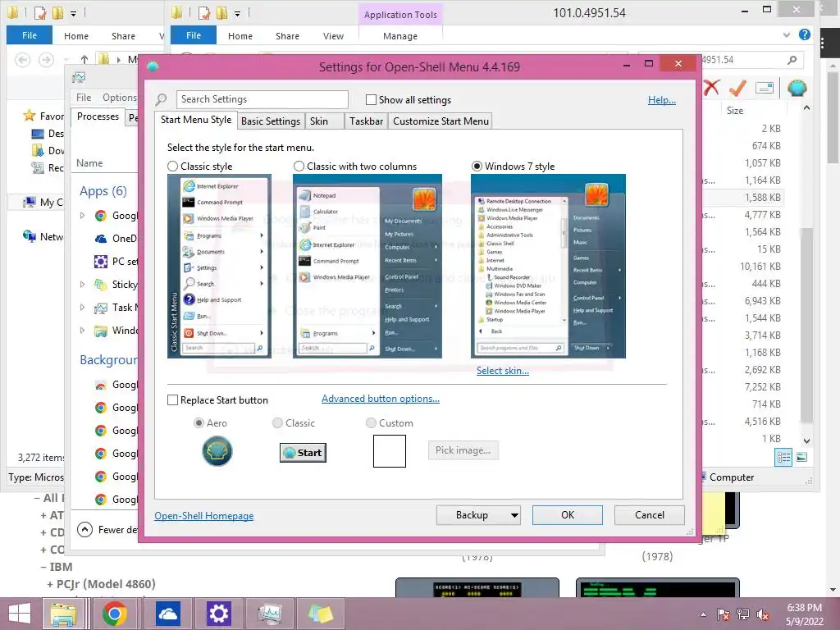The height and width of the screenshot is (630, 840).
Task: Open PC settings gear on the taskbar
Action: point(218,614)
